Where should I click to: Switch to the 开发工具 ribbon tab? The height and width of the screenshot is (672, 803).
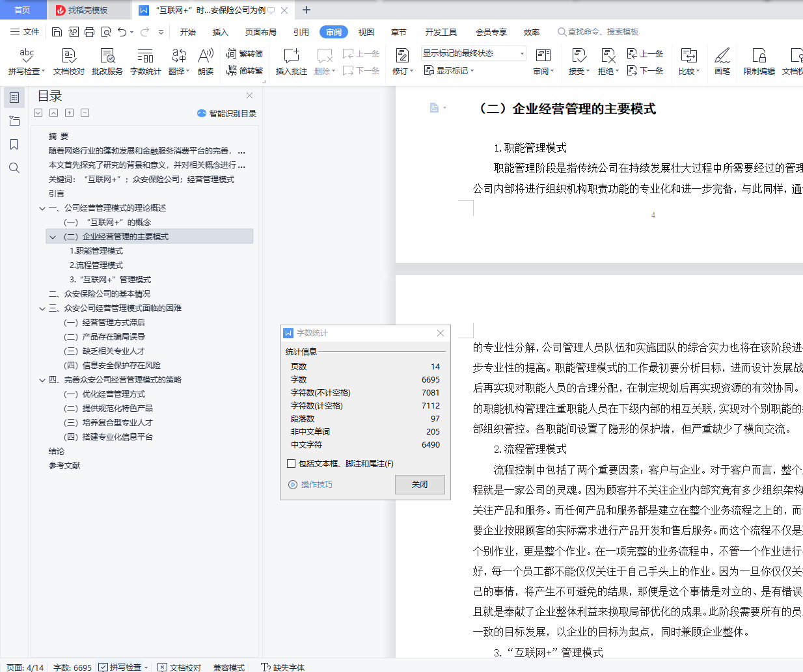point(441,32)
